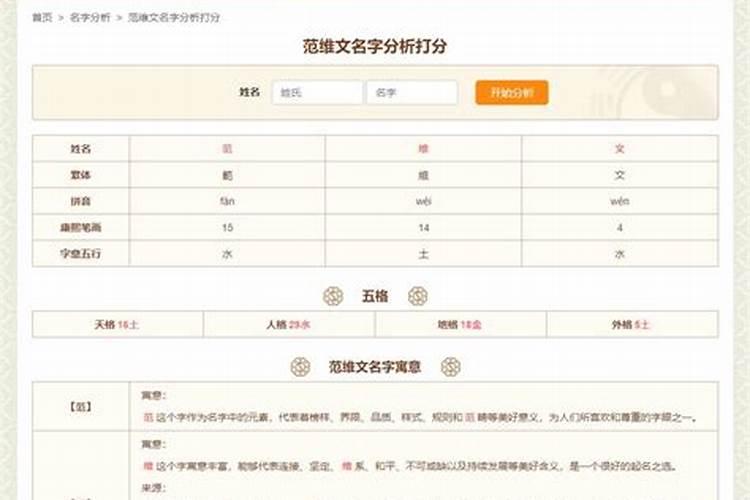The height and width of the screenshot is (500, 750).
Task: Select the red character 维 in the 姓名 row
Action: pos(423,149)
